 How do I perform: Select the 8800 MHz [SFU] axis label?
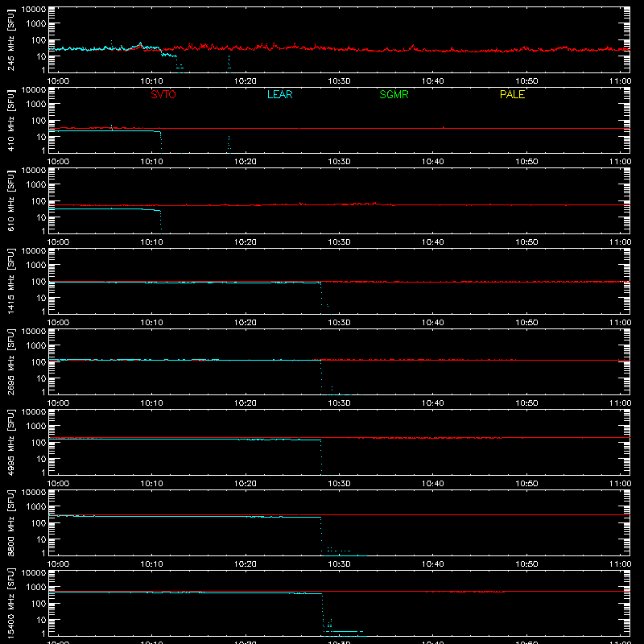10,522
